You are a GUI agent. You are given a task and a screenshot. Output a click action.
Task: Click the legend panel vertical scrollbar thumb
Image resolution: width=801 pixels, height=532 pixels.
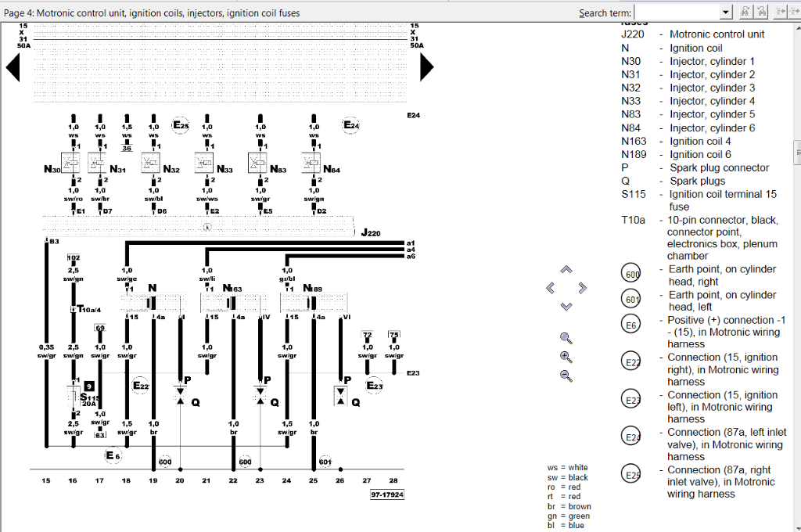pos(796,149)
